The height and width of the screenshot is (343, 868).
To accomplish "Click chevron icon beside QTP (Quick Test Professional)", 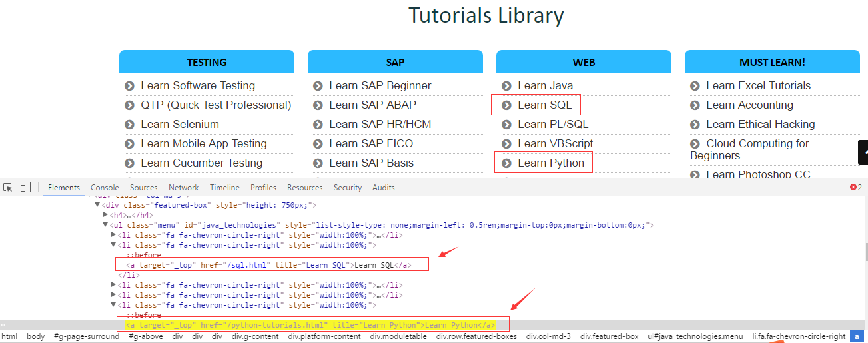I will pos(130,105).
